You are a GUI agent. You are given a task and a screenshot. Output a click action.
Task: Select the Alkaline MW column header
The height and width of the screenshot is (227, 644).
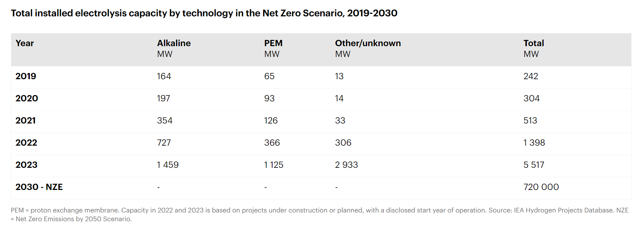[174, 48]
